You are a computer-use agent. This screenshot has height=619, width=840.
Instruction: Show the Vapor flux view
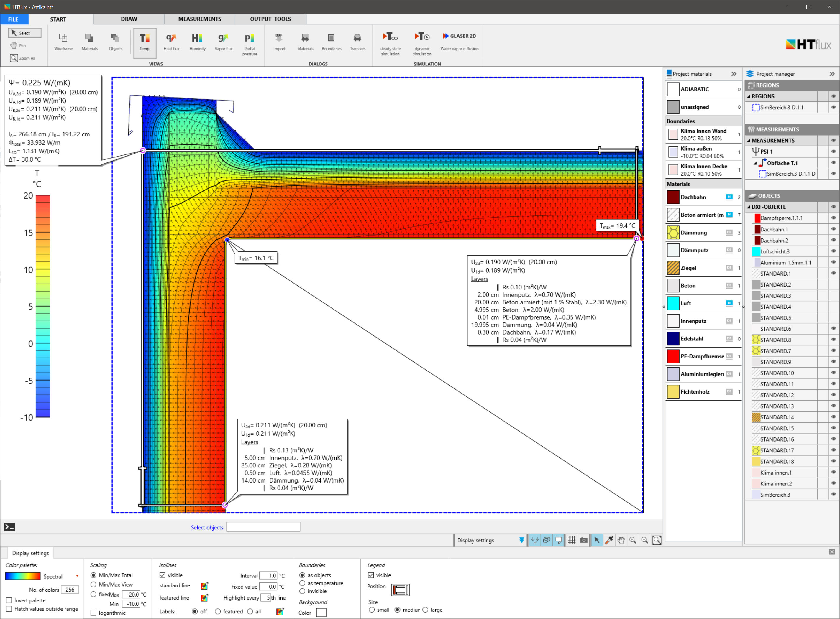tap(223, 42)
